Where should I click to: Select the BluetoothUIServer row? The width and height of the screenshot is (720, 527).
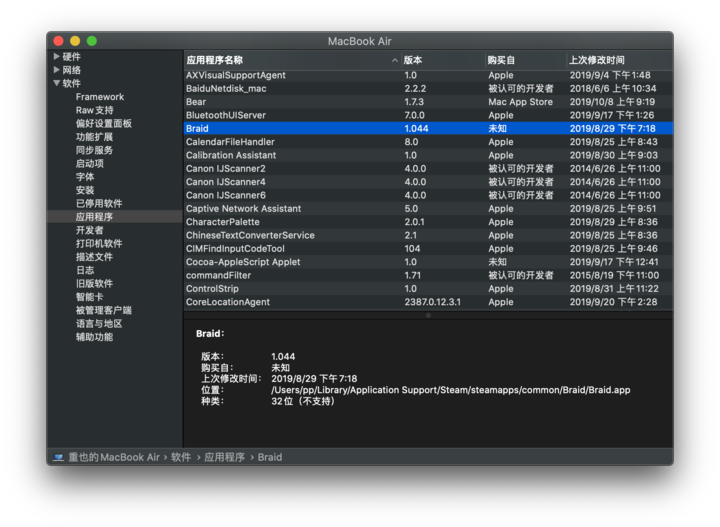tap(428, 115)
